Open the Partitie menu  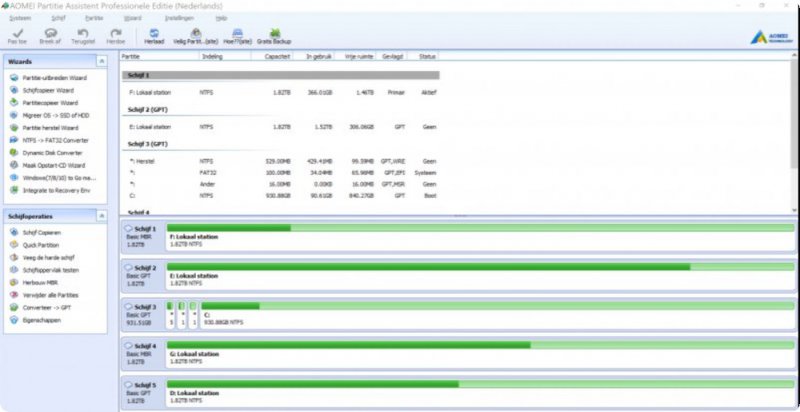point(94,18)
